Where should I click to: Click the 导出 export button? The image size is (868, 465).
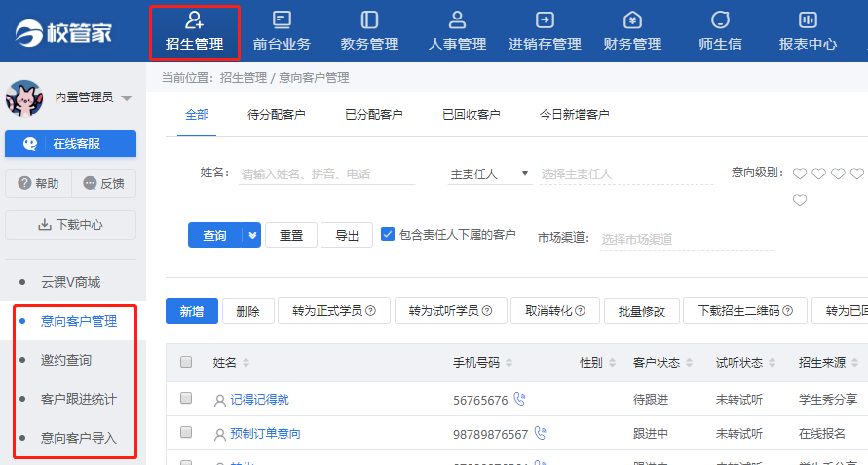(347, 236)
